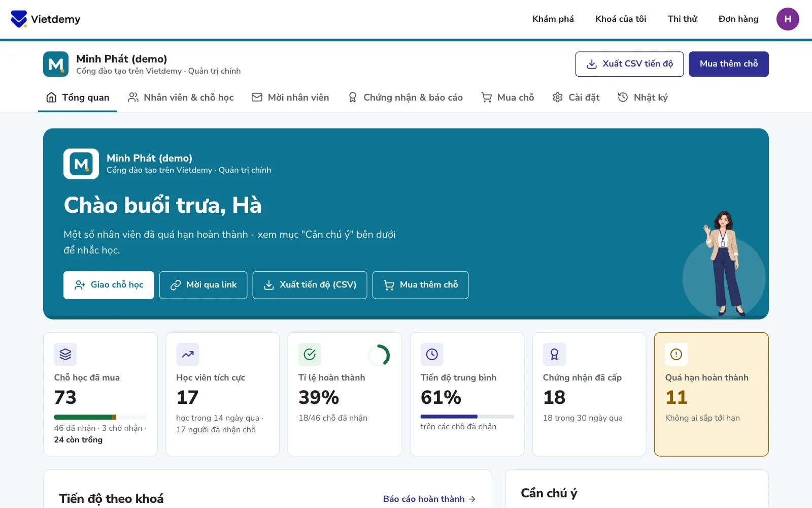Click the Giao chỗ học button
This screenshot has width=812, height=508.
point(109,285)
